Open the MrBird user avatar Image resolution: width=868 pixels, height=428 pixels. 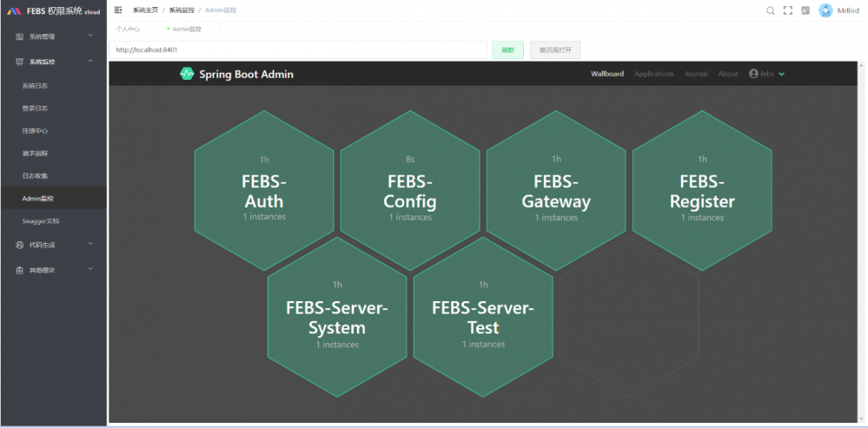click(x=825, y=10)
